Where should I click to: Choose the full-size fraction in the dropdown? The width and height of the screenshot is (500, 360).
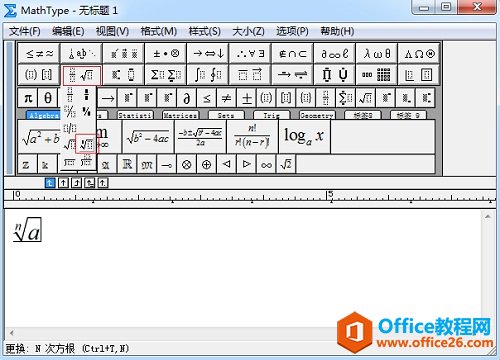click(x=70, y=95)
